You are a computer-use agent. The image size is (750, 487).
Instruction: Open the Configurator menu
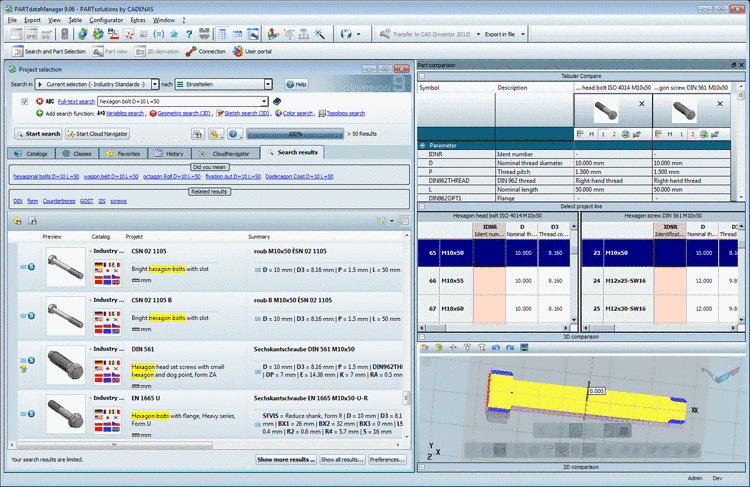106,19
